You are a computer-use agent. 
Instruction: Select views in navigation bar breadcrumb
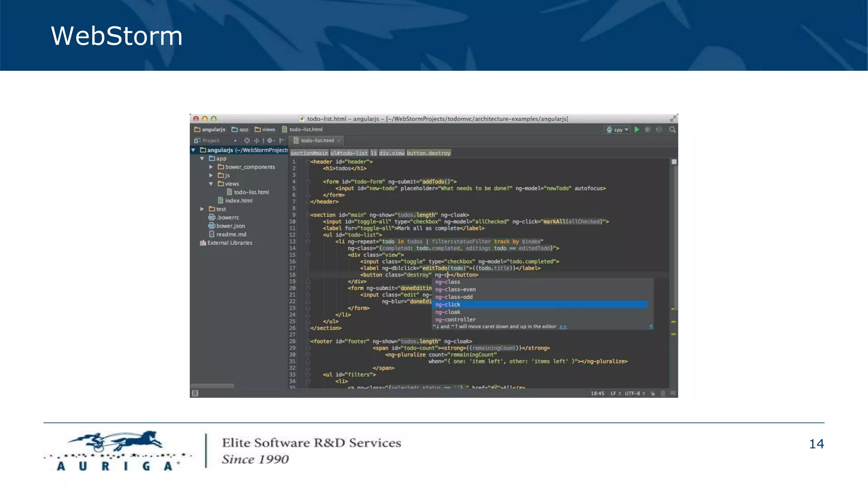click(x=265, y=130)
